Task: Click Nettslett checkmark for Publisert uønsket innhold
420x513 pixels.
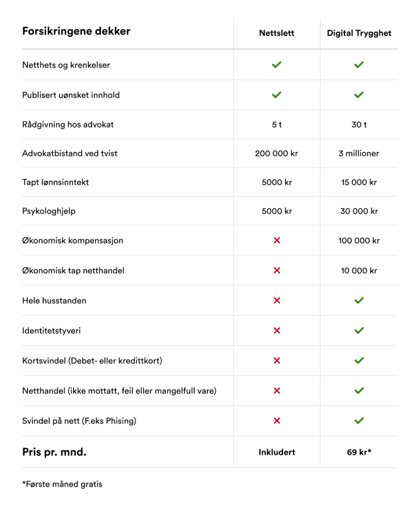Action: pos(276,94)
